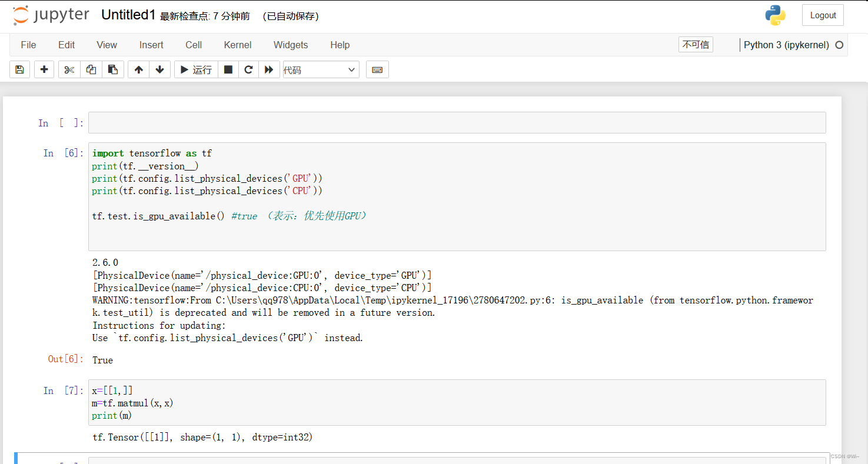The image size is (868, 464).
Task: Click the 'Instructions for updating:' output line
Action: coord(159,325)
